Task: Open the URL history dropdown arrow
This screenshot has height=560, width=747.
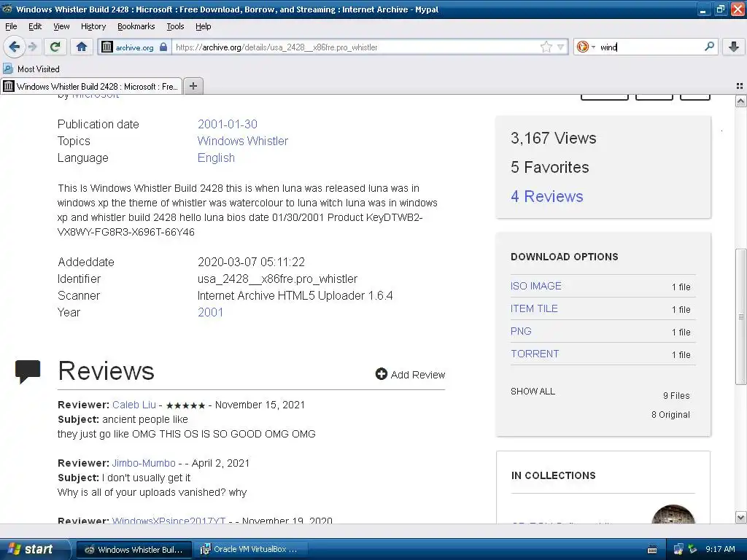Action: (561, 47)
